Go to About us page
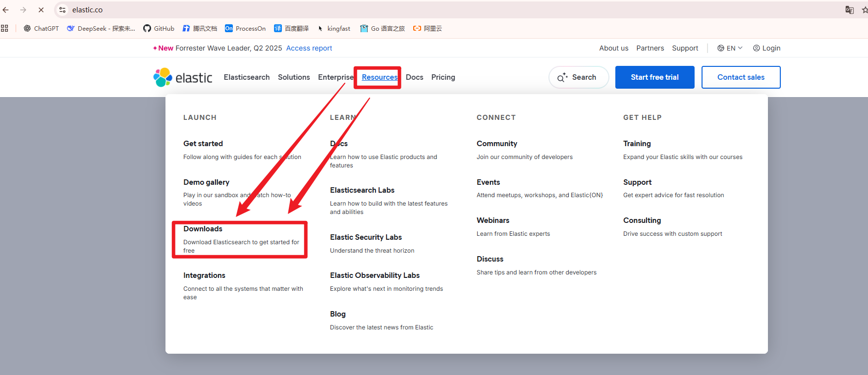The image size is (868, 375). point(614,48)
